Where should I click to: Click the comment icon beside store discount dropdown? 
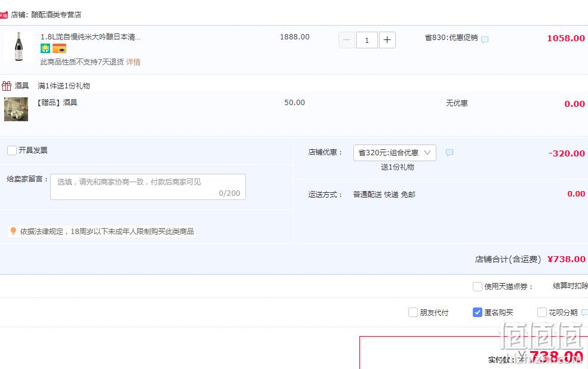click(x=450, y=153)
